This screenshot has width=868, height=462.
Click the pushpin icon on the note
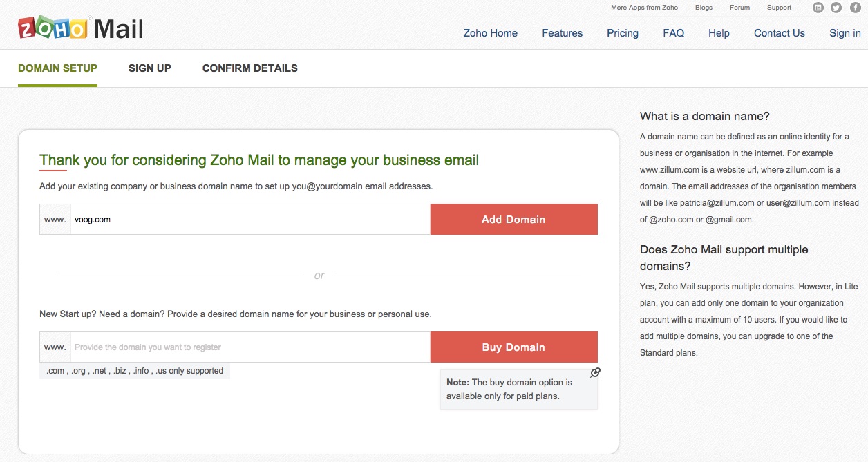point(595,373)
